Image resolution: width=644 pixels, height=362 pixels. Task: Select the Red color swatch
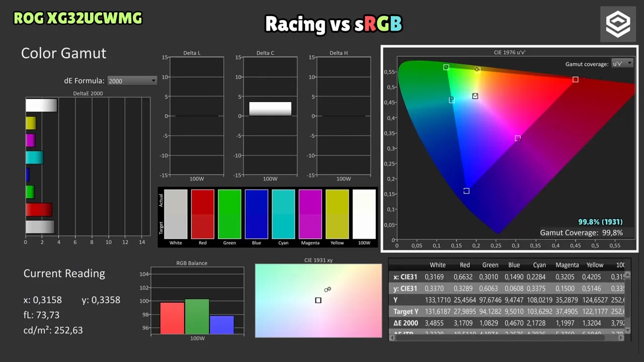pyautogui.click(x=203, y=214)
